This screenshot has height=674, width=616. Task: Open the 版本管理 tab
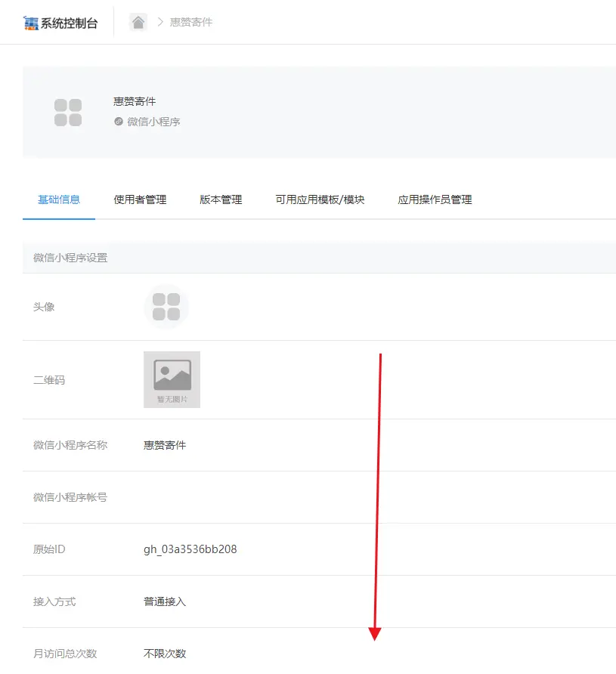[221, 200]
